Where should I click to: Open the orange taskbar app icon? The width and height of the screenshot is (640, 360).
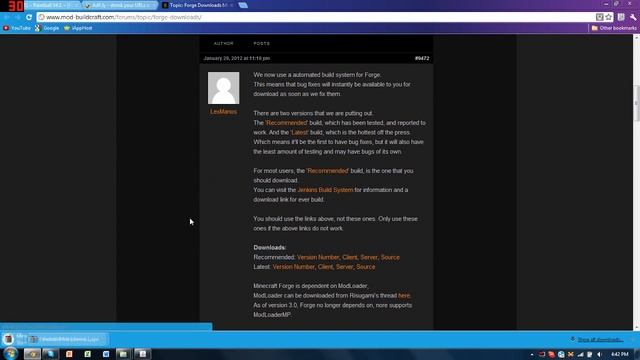tap(69, 354)
